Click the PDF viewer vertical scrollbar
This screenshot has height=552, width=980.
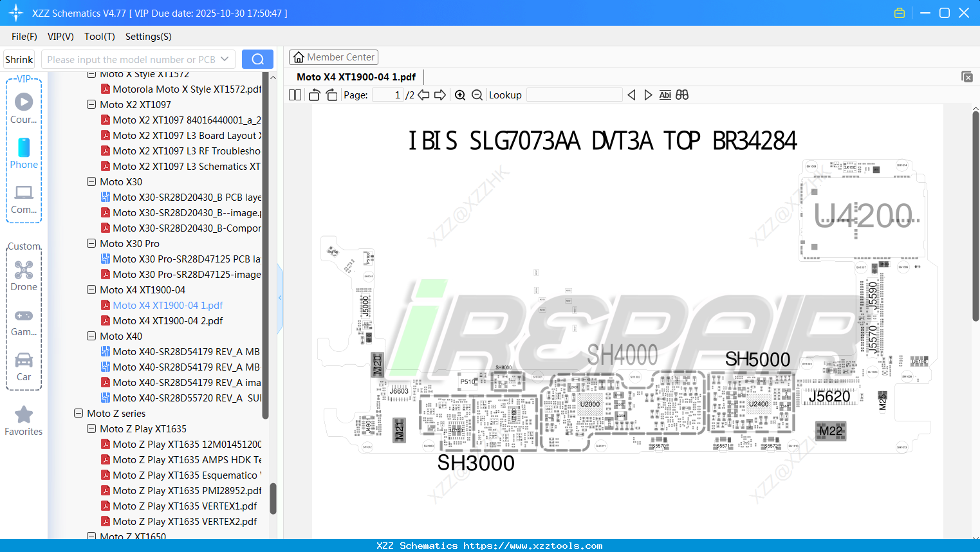(x=975, y=216)
